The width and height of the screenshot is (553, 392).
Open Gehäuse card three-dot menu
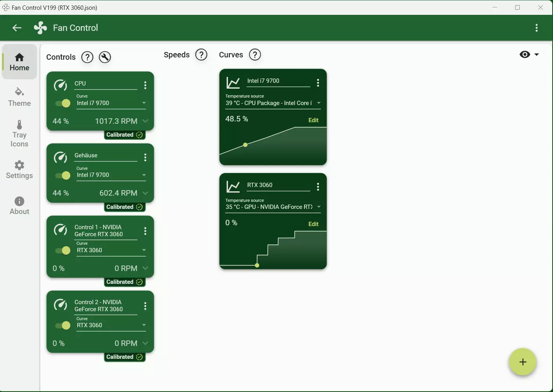coord(145,157)
